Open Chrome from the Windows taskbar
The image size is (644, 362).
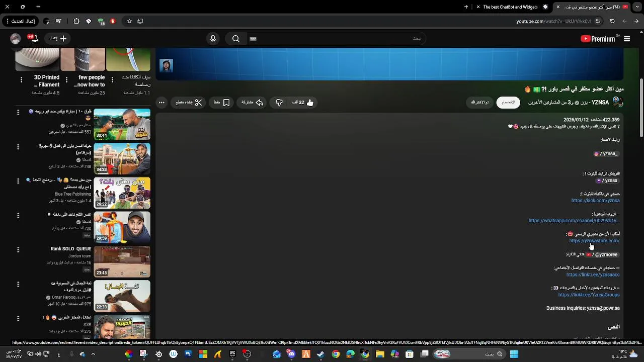(336, 354)
